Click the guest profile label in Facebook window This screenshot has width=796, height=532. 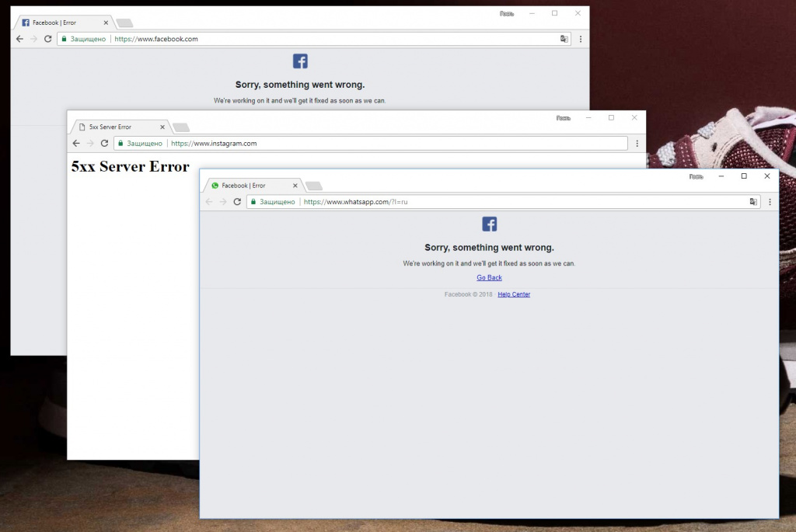click(x=507, y=14)
